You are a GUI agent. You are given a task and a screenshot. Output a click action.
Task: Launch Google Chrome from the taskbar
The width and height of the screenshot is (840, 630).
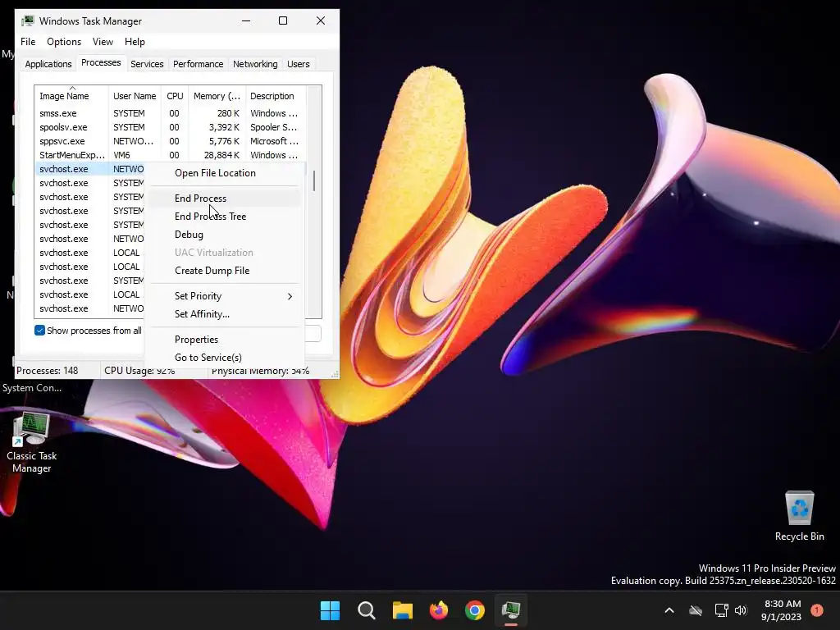[x=475, y=610]
